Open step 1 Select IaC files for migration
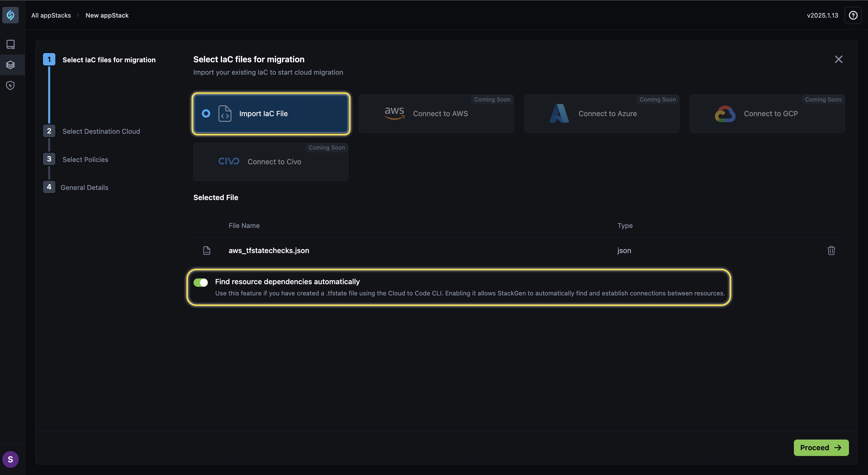868x475 pixels. click(99, 60)
